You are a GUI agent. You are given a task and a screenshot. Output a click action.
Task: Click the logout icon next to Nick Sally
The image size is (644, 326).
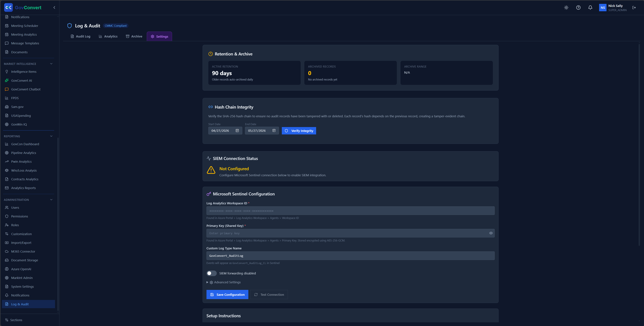634,8
